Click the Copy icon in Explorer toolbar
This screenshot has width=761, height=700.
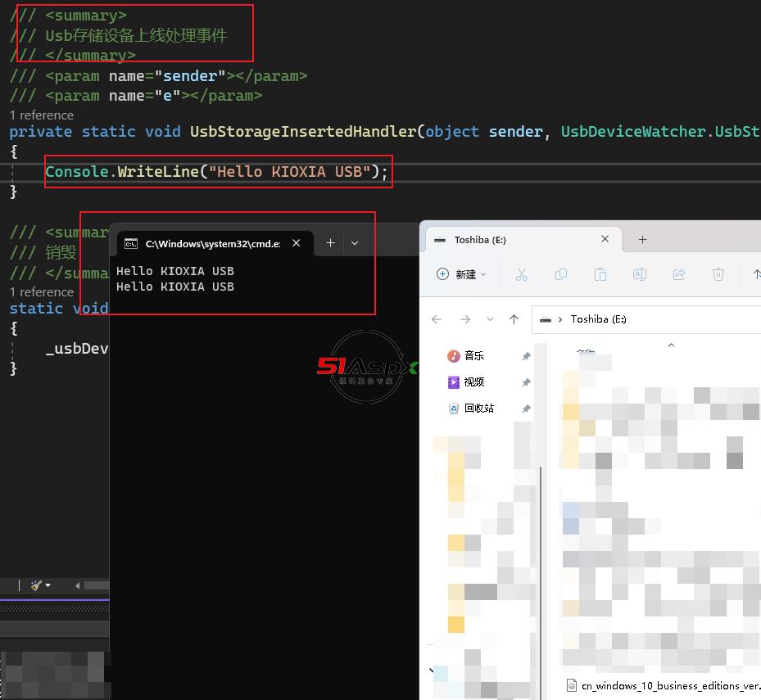click(561, 274)
